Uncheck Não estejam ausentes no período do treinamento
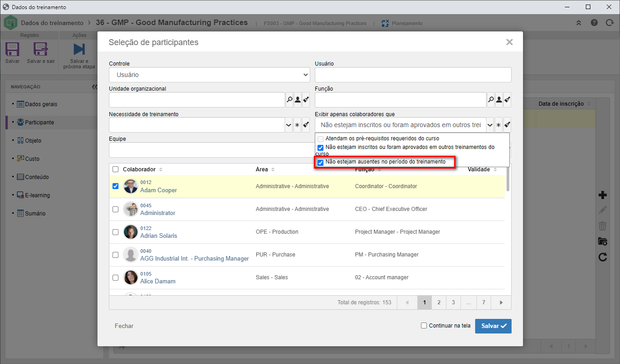Viewport: 620px width, 364px height. (x=320, y=162)
